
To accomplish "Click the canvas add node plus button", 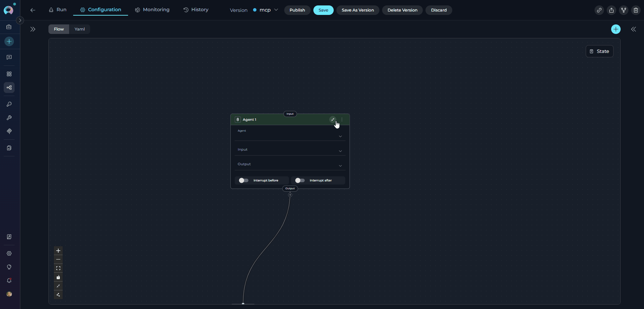I will [x=616, y=29].
